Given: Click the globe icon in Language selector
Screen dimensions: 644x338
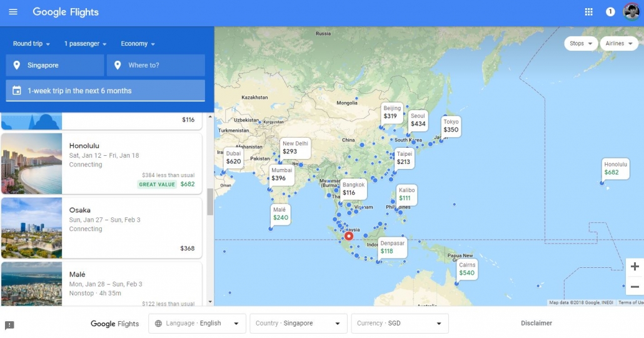Looking at the screenshot, I should pos(159,324).
